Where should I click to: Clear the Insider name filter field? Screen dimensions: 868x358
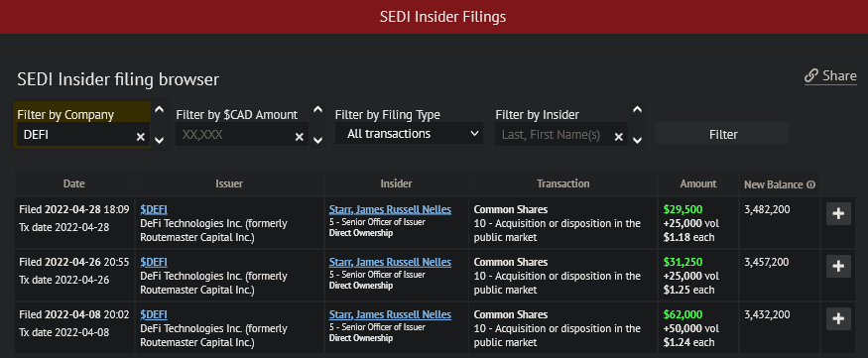[619, 137]
